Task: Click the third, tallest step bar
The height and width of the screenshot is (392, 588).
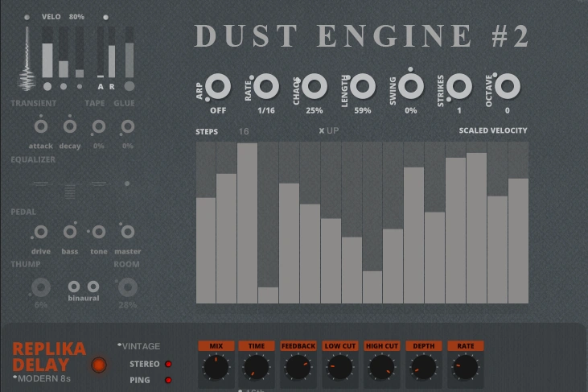Action: tap(248, 223)
